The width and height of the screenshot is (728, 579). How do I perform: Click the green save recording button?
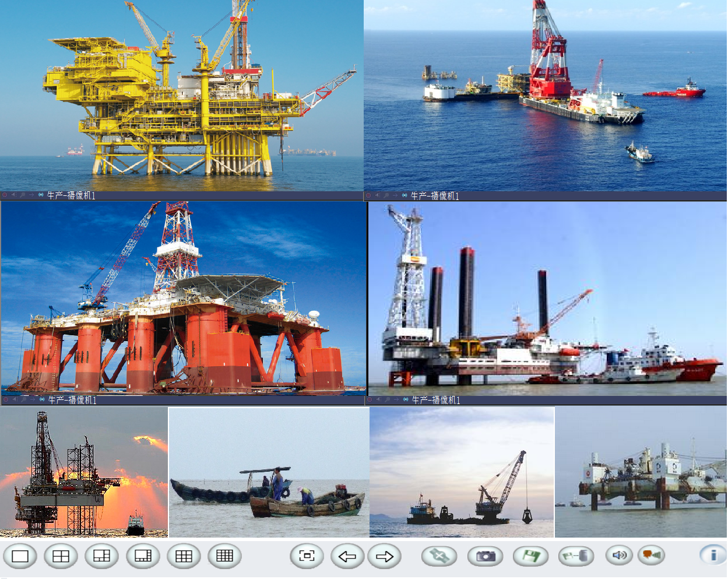click(530, 556)
